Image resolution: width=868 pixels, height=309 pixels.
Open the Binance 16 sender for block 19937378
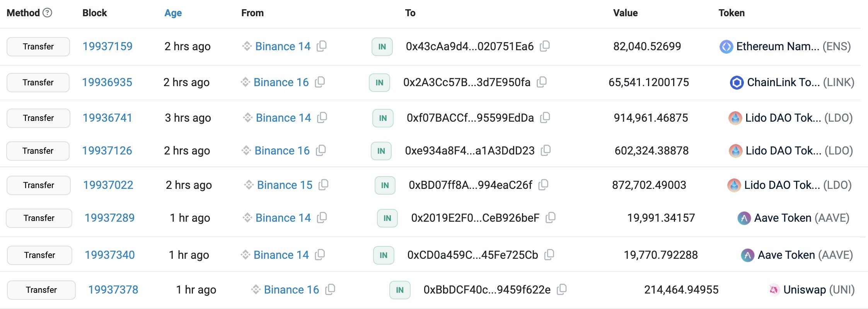coord(291,290)
